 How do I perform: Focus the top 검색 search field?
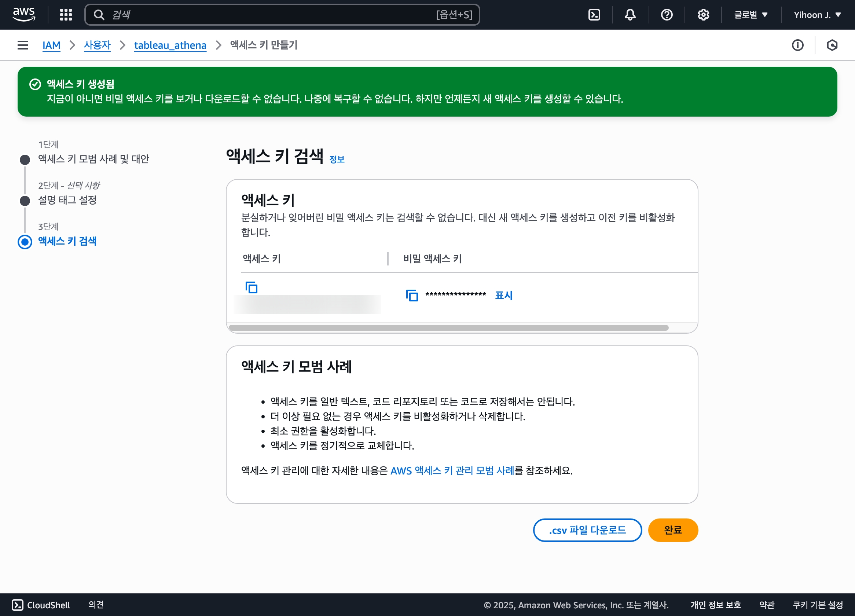[264, 15]
